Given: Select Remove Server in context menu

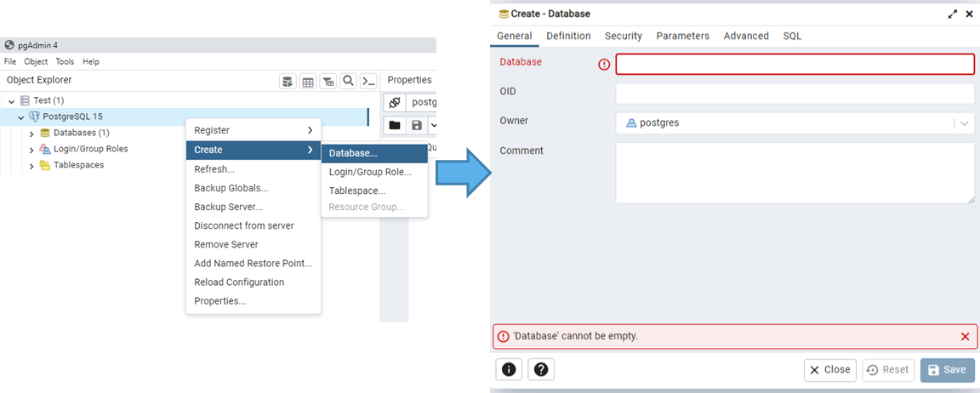Looking at the screenshot, I should click(x=254, y=244).
